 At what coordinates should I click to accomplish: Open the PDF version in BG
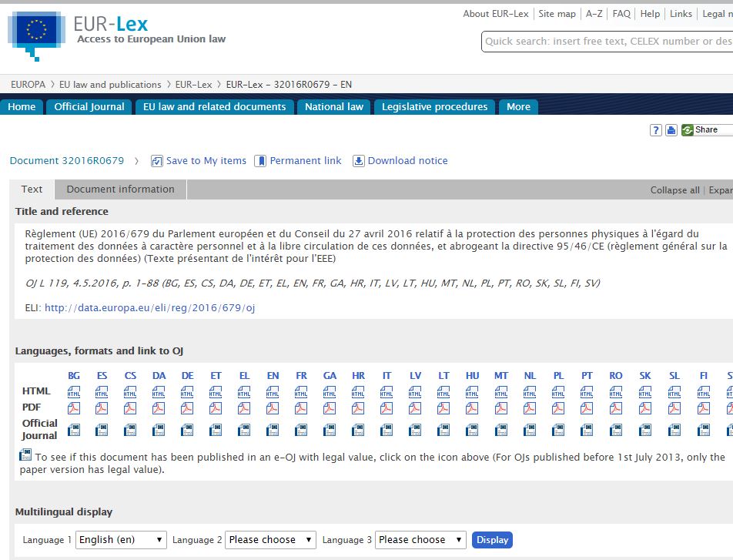coord(74,408)
